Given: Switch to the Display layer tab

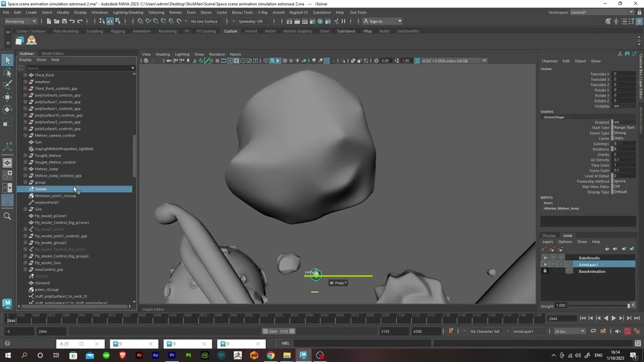Looking at the screenshot, I should pos(549,236).
